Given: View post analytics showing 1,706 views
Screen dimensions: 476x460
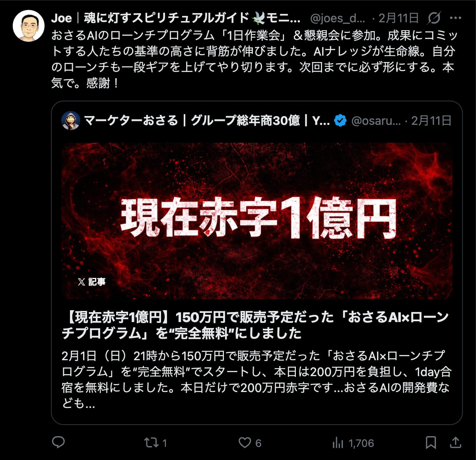Looking at the screenshot, I should point(353,443).
